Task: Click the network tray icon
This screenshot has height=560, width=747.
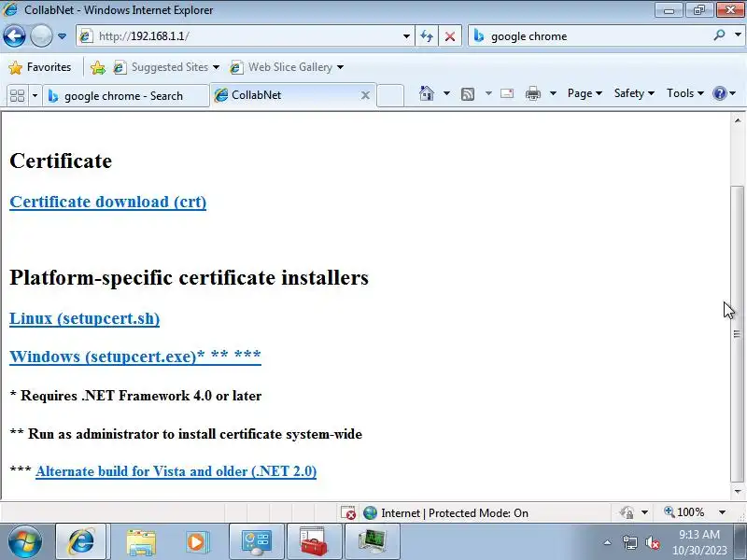Action: (x=629, y=542)
